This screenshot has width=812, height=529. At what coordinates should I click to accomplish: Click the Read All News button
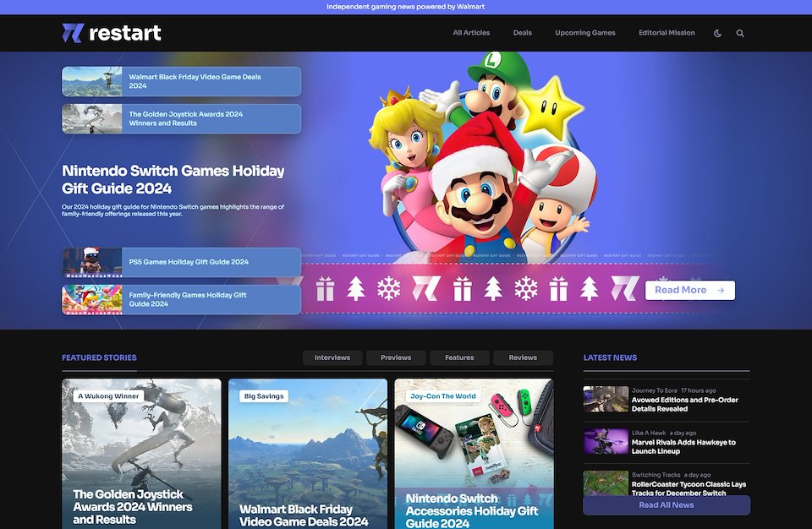[x=666, y=504]
